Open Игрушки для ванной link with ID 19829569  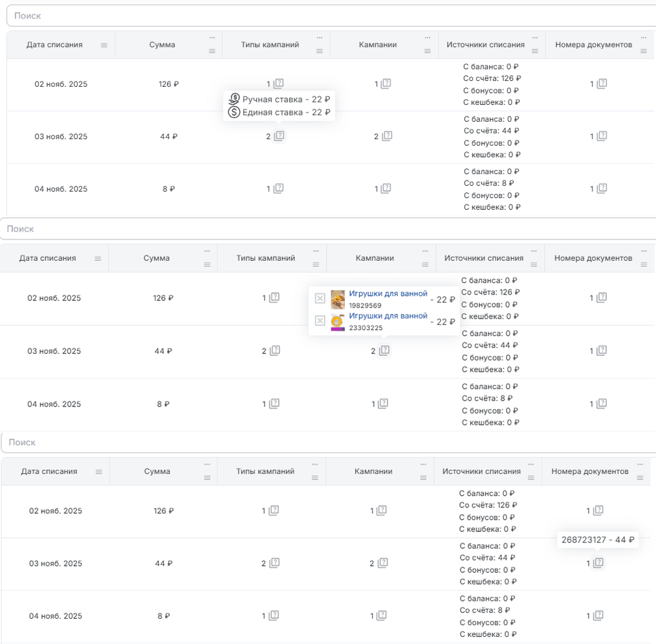[x=388, y=294]
